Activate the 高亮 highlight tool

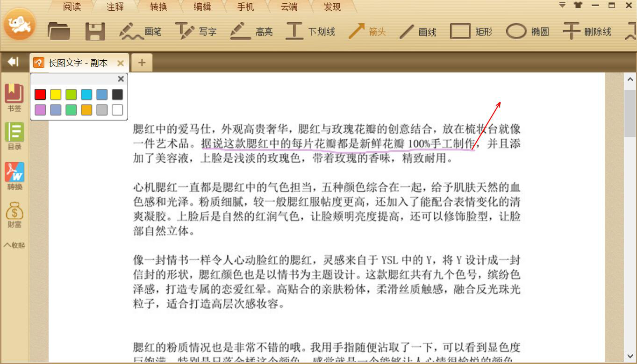point(251,31)
